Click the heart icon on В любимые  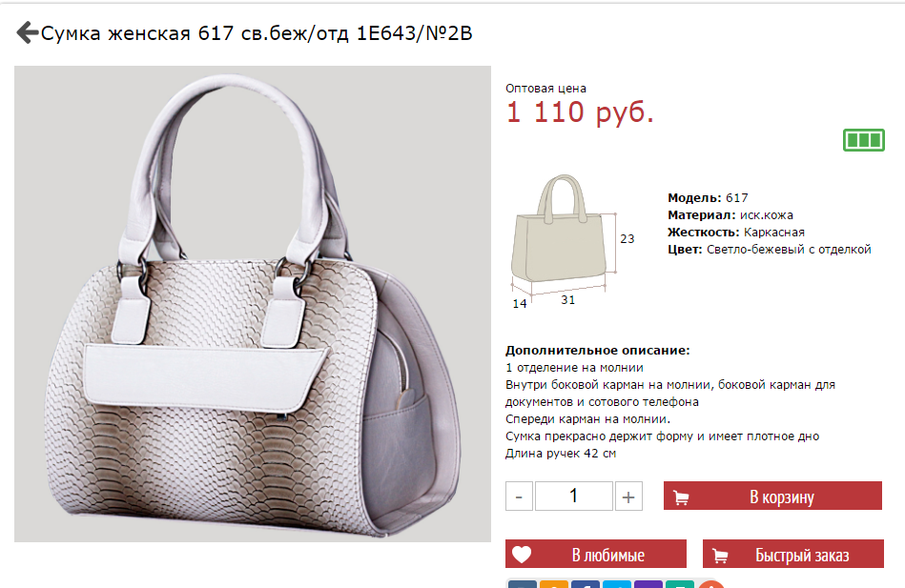click(522, 555)
